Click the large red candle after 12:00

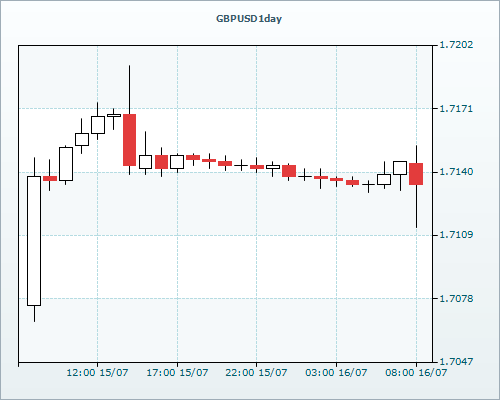(129, 140)
